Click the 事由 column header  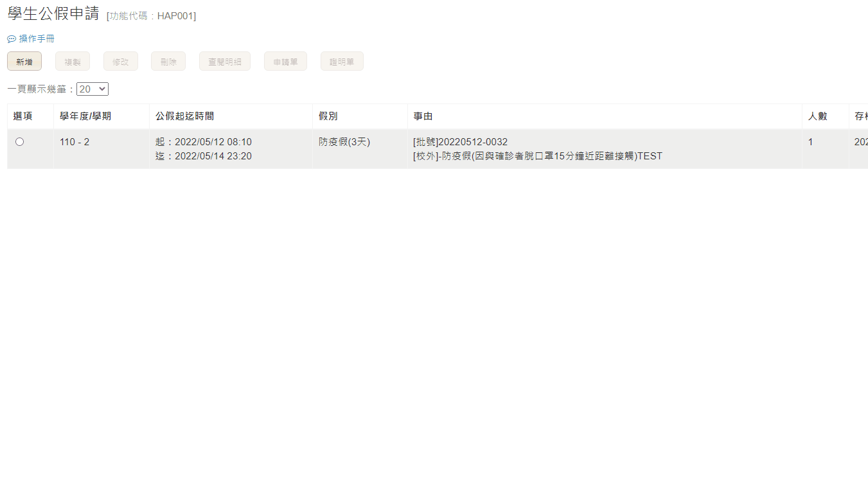point(423,116)
